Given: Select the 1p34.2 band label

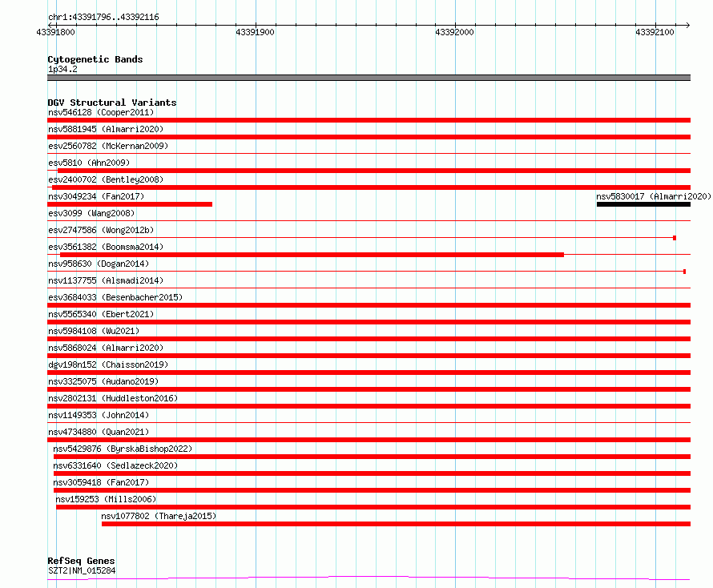Looking at the screenshot, I should pos(62,69).
